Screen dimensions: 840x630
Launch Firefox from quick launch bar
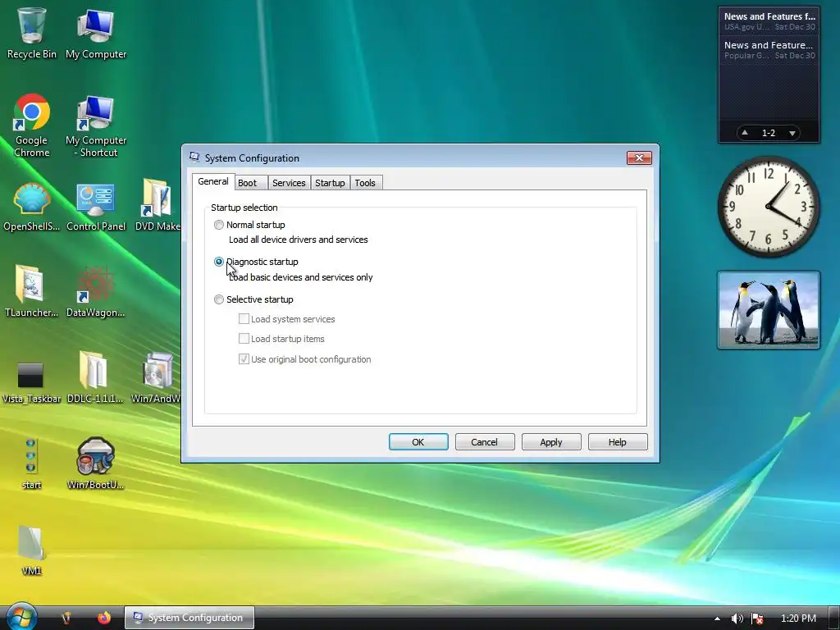tap(104, 618)
